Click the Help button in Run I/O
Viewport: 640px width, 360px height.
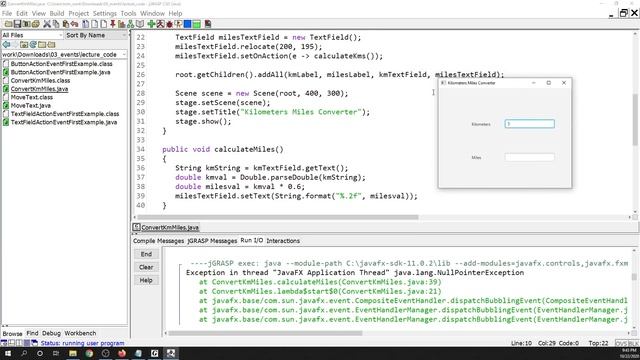coord(146,280)
